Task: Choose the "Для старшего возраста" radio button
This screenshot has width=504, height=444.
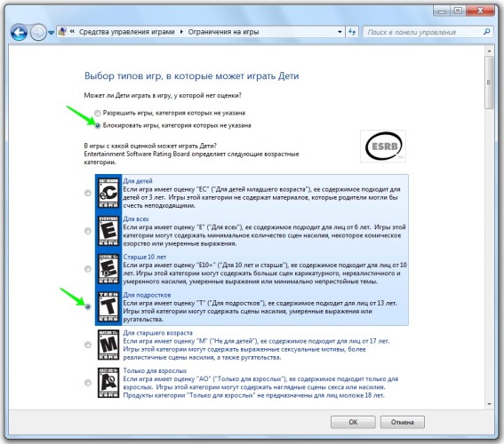Action: pos(88,345)
